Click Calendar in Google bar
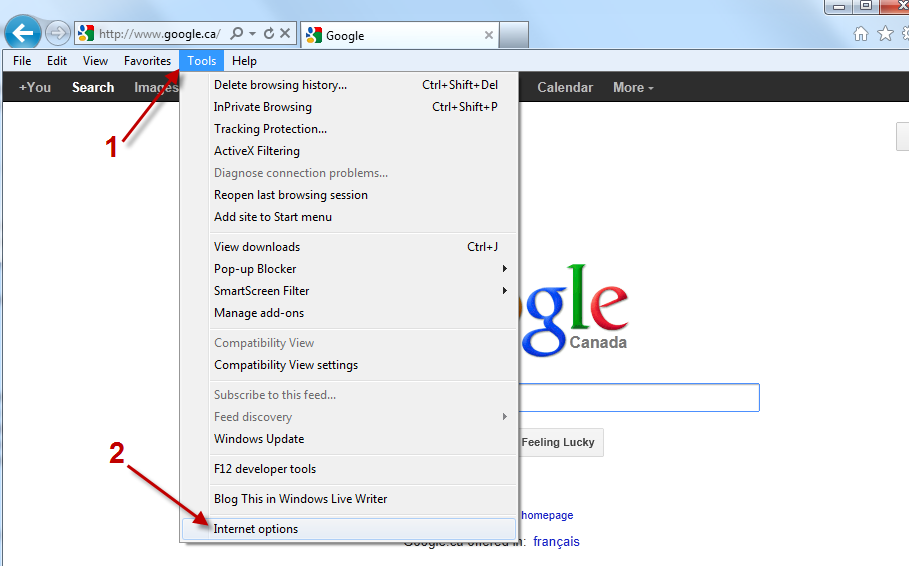The image size is (909, 566). [x=565, y=88]
